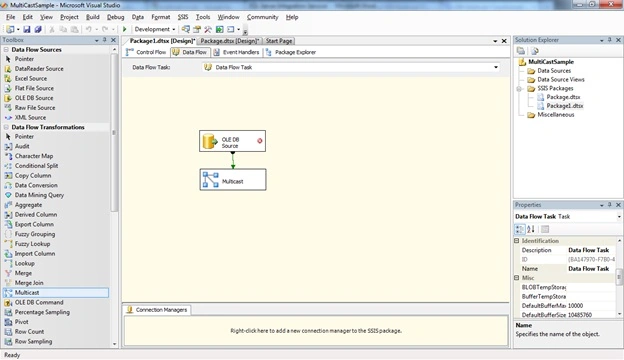Click the Multicast component on the design canvas

point(233,180)
